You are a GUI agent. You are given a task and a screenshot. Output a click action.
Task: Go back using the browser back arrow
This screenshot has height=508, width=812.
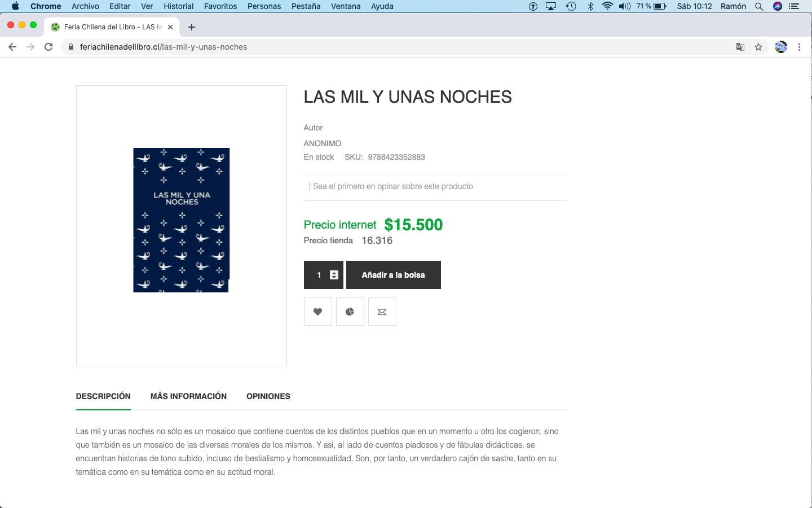click(x=12, y=47)
